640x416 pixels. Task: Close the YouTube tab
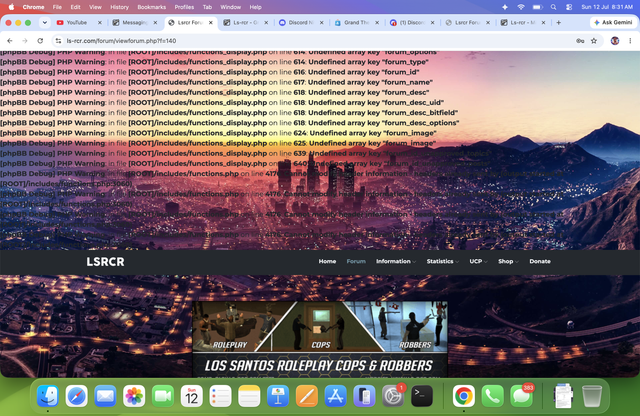[x=100, y=23]
